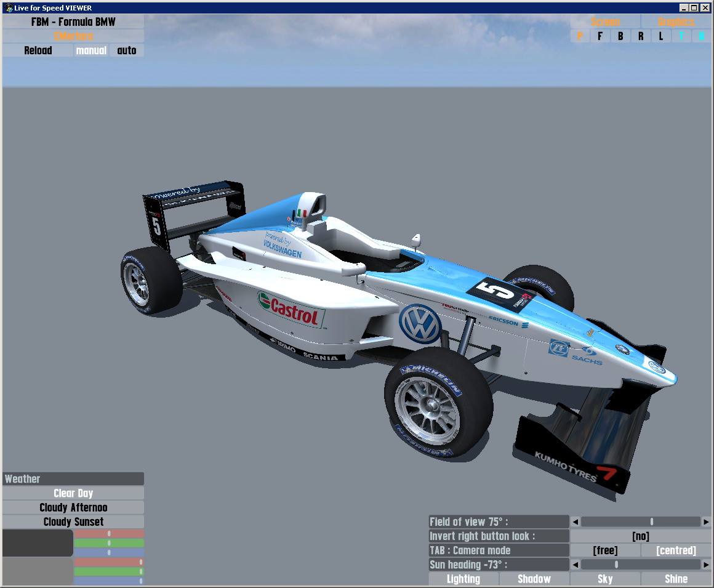
Task: Click the CMortara skin name button
Action: coord(73,36)
